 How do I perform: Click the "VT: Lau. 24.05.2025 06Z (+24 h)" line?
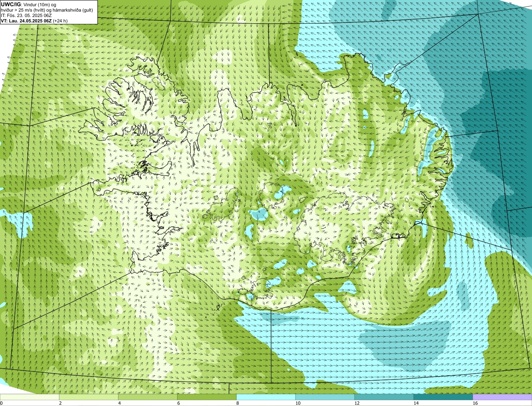(x=34, y=20)
